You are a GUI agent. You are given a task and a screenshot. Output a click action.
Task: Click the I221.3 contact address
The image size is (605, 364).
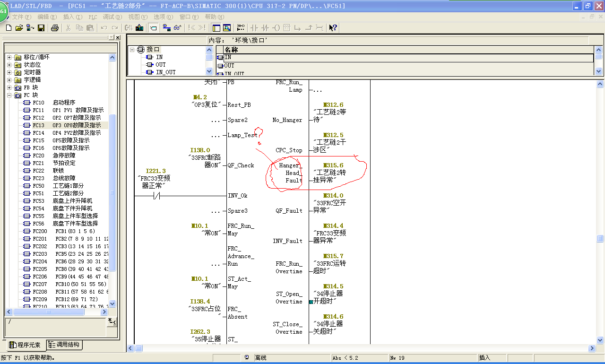tap(156, 171)
